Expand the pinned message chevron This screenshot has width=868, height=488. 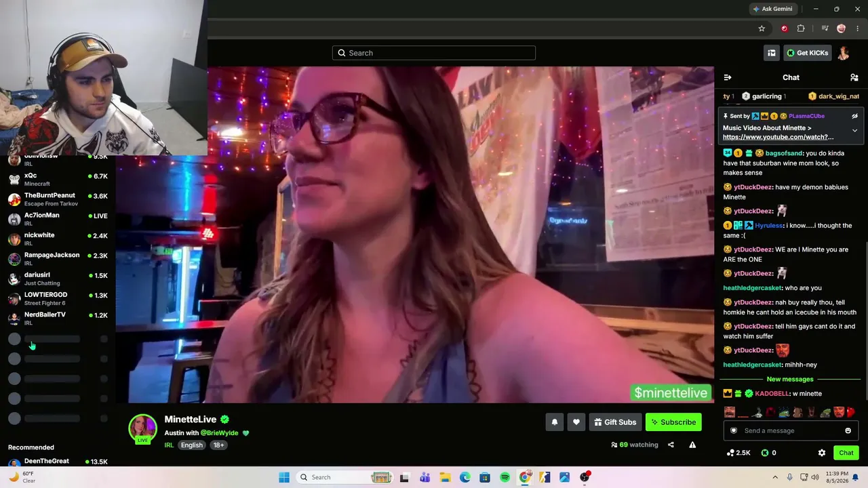tap(854, 130)
